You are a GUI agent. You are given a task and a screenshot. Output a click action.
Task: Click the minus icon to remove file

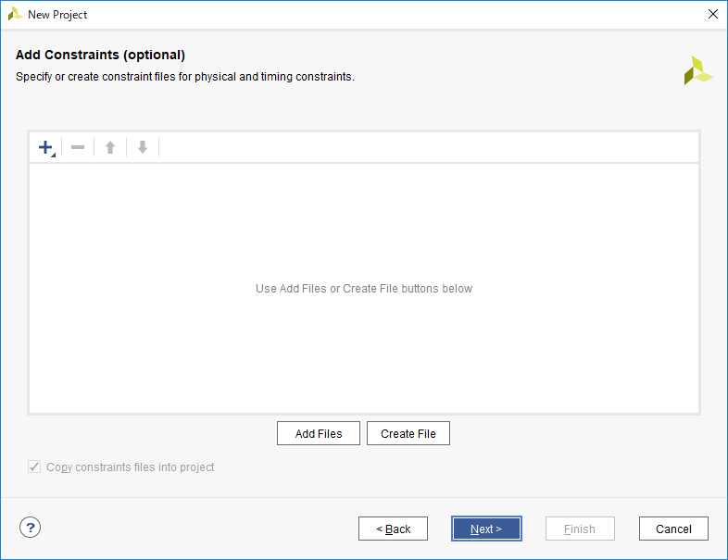tap(78, 147)
